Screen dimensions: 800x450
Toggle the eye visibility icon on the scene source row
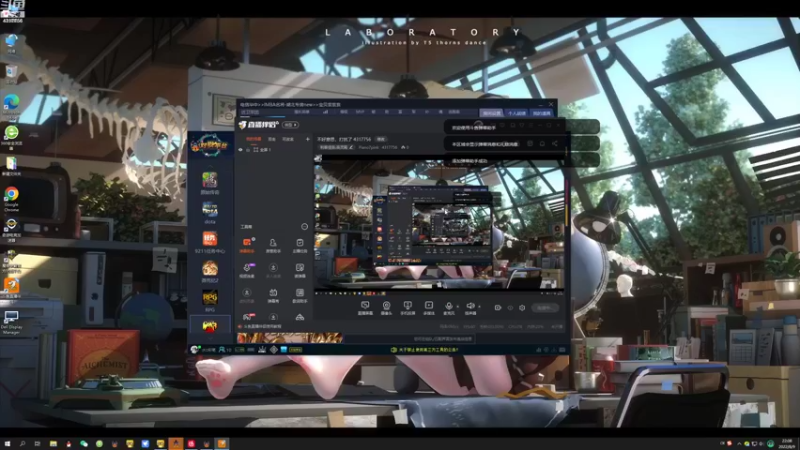[x=240, y=150]
